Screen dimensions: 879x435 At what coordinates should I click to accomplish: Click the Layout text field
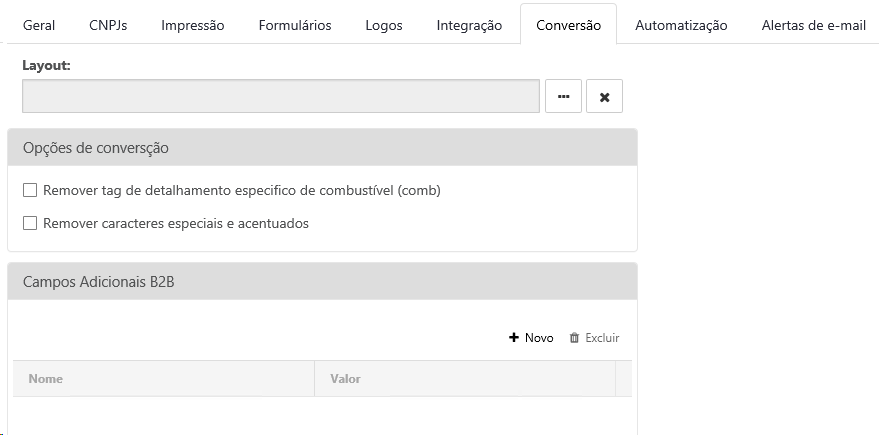(281, 97)
